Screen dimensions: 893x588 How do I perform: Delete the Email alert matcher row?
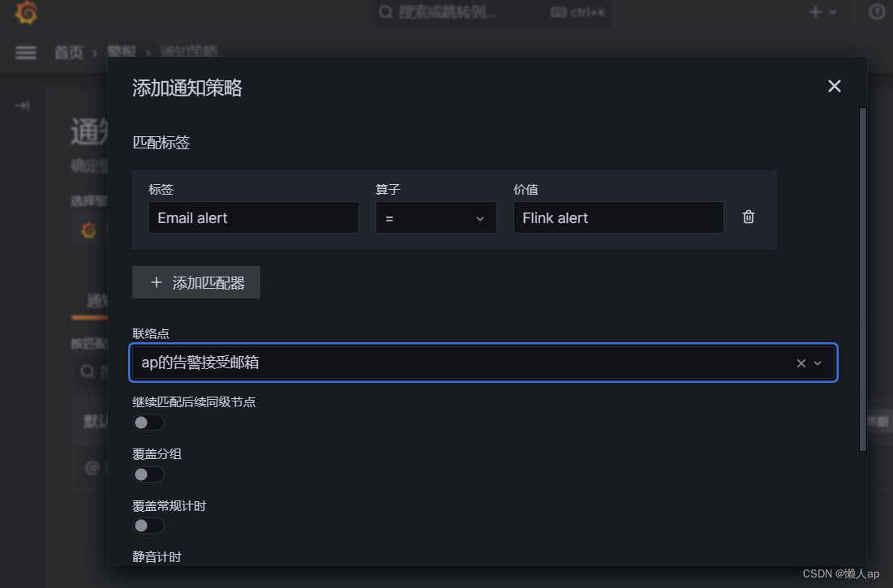point(749,217)
